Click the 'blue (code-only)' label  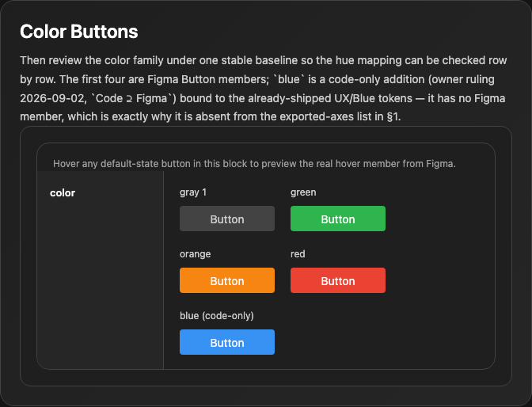point(217,316)
